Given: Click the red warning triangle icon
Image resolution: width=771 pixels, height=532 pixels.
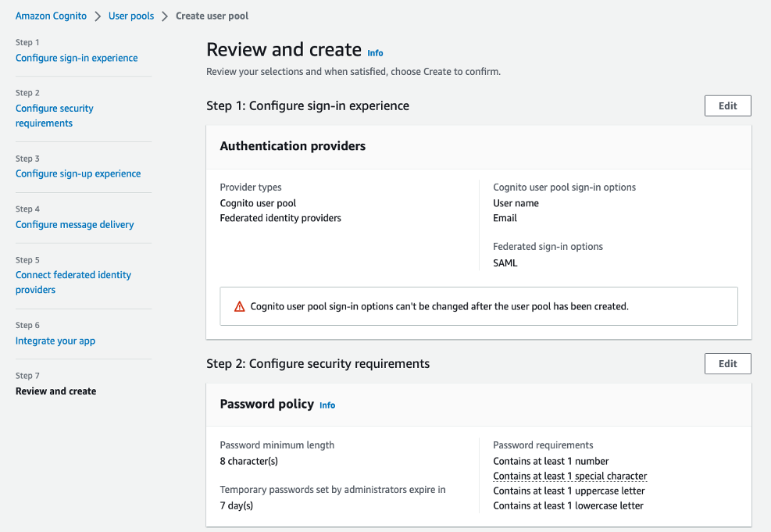Looking at the screenshot, I should coord(240,306).
